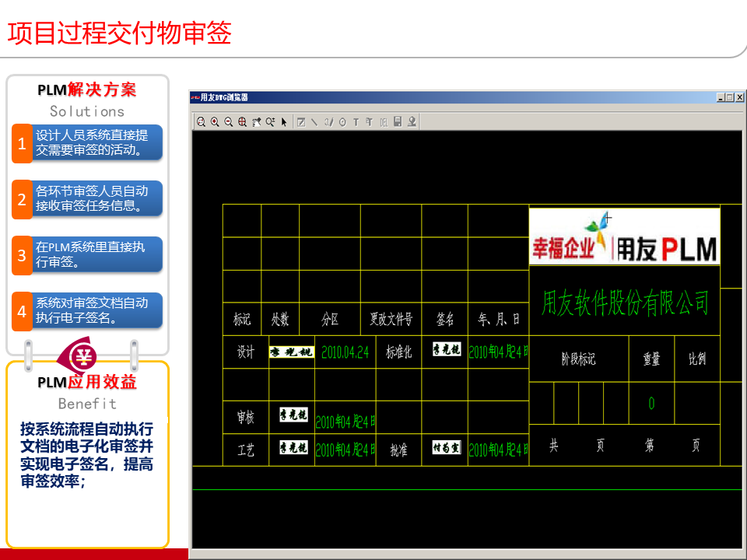Click the 项目过程交付物审签 slide title

coord(119,33)
